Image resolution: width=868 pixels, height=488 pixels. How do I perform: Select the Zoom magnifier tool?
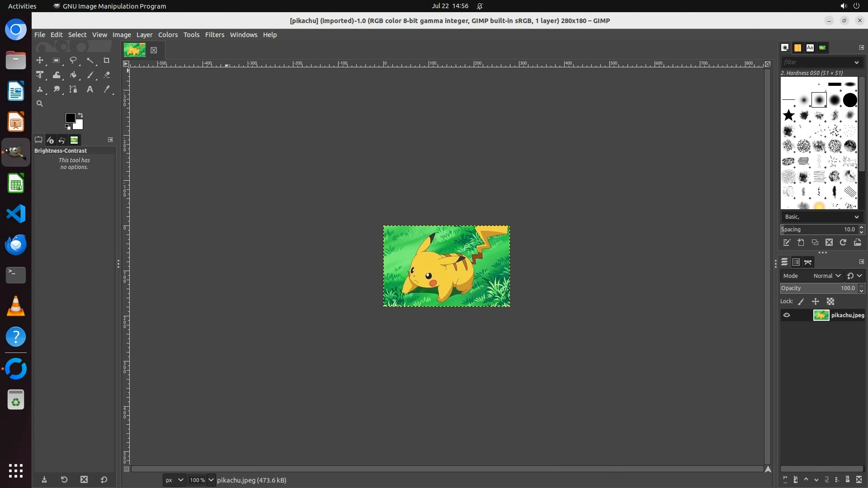click(40, 104)
